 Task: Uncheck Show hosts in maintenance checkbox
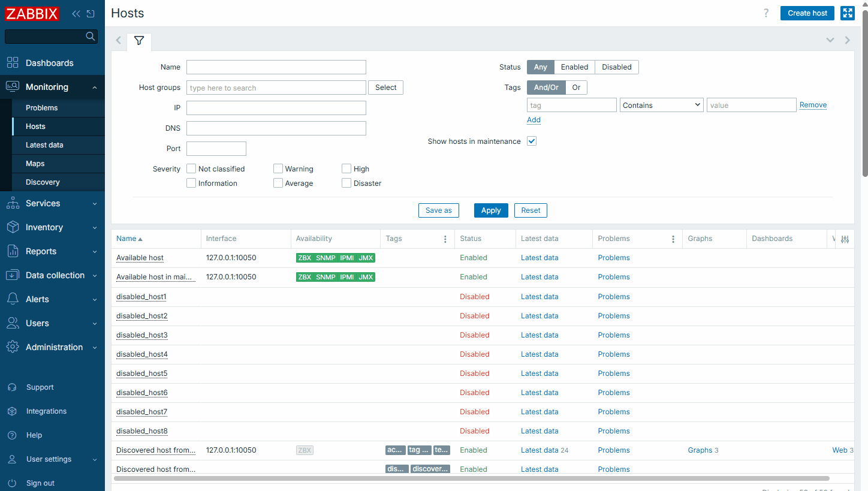point(531,141)
